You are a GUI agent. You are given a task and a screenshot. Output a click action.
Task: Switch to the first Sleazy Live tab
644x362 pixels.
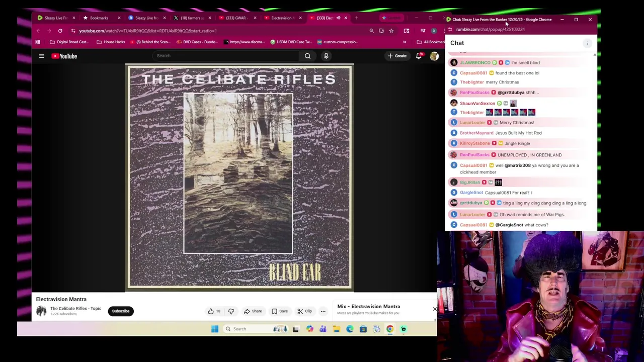coord(56,18)
